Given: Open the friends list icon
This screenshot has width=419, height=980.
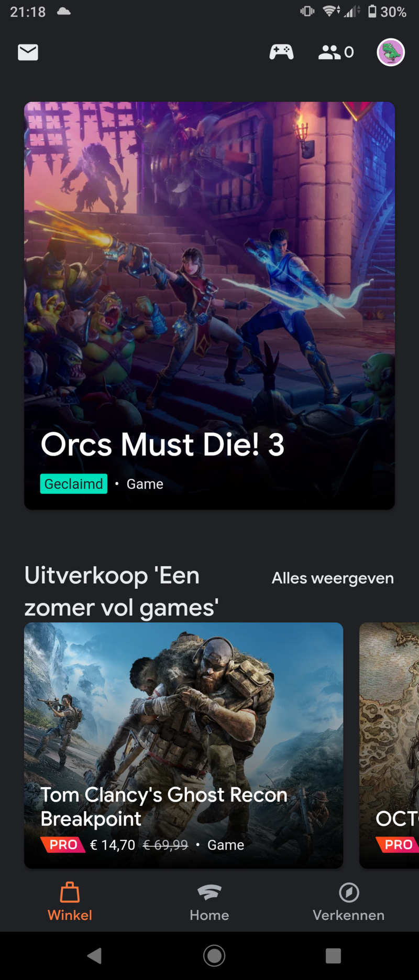Looking at the screenshot, I should coord(329,52).
